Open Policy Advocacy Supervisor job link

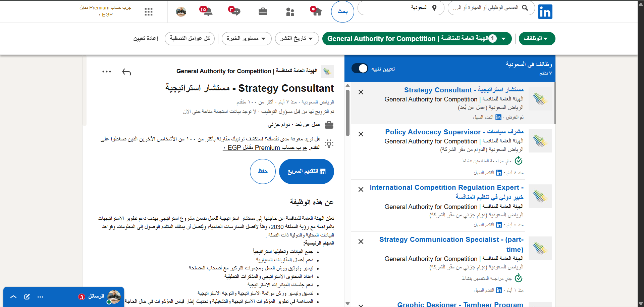point(454,132)
